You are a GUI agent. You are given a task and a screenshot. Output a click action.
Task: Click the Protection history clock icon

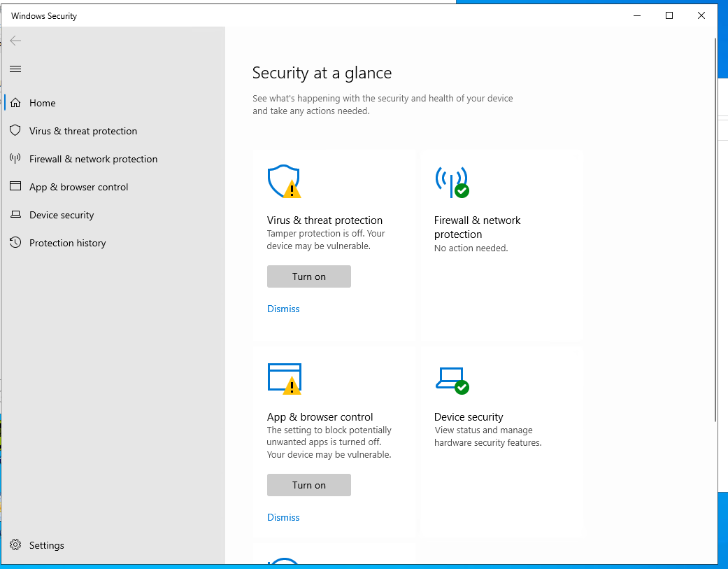tap(15, 242)
